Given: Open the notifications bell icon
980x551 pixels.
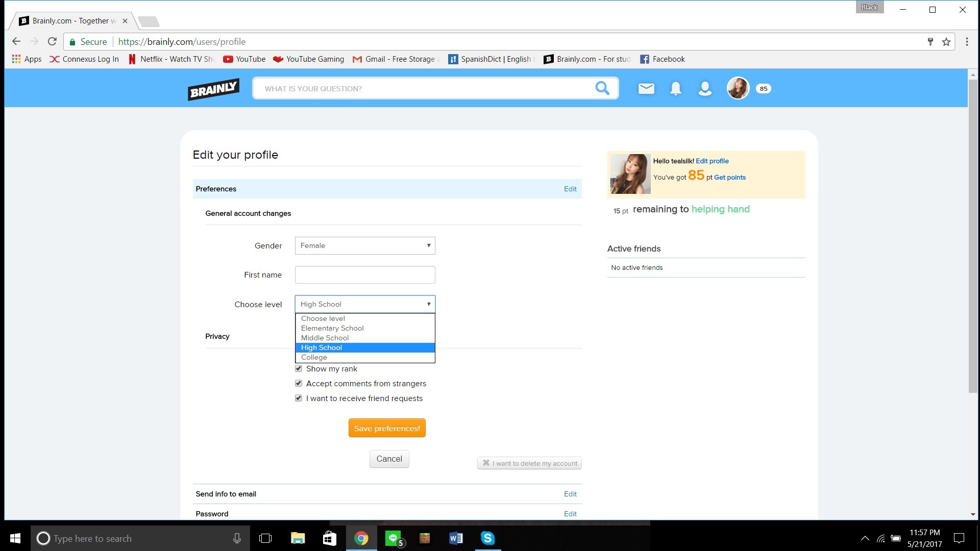Looking at the screenshot, I should pos(675,88).
